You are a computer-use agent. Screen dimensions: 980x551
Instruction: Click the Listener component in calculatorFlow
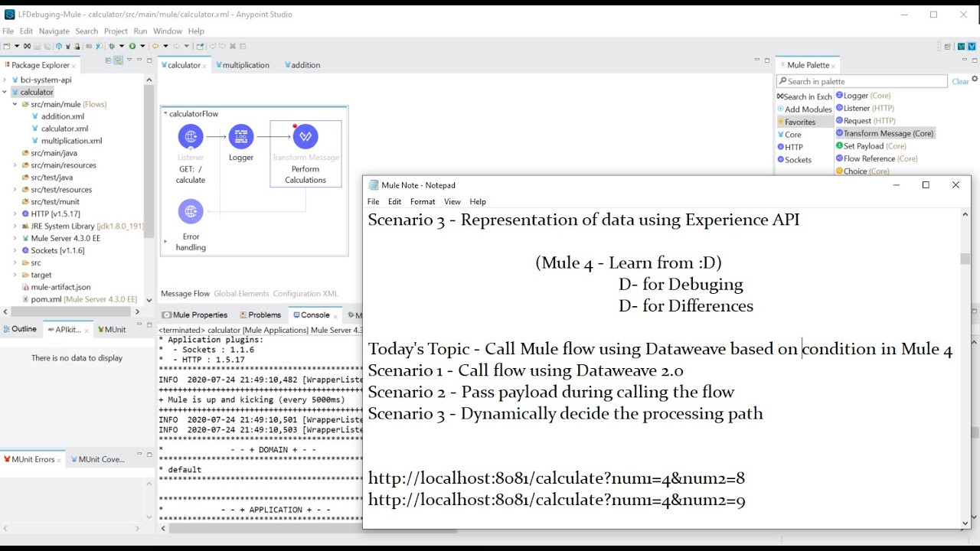pyautogui.click(x=191, y=136)
